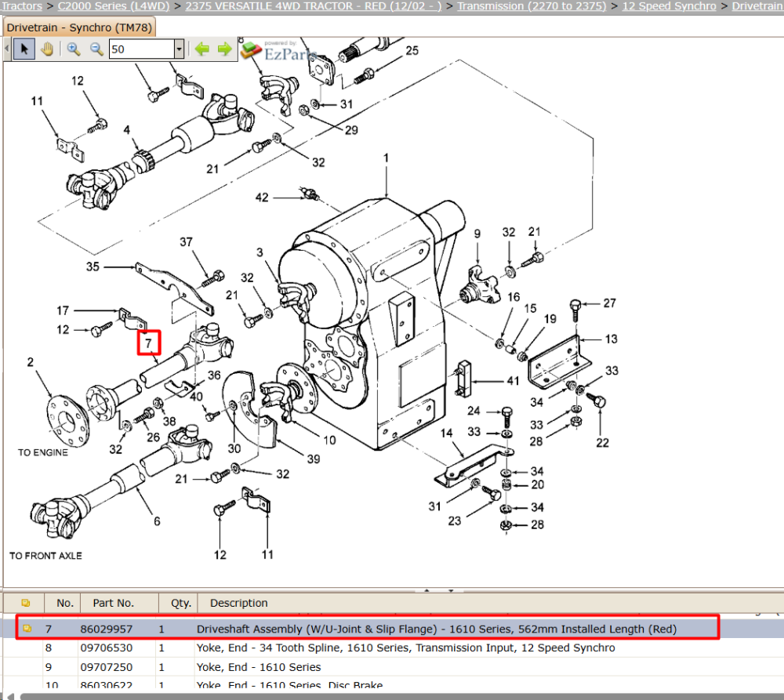
Task: Click callout 37 on the diagram
Action: pyautogui.click(x=186, y=242)
